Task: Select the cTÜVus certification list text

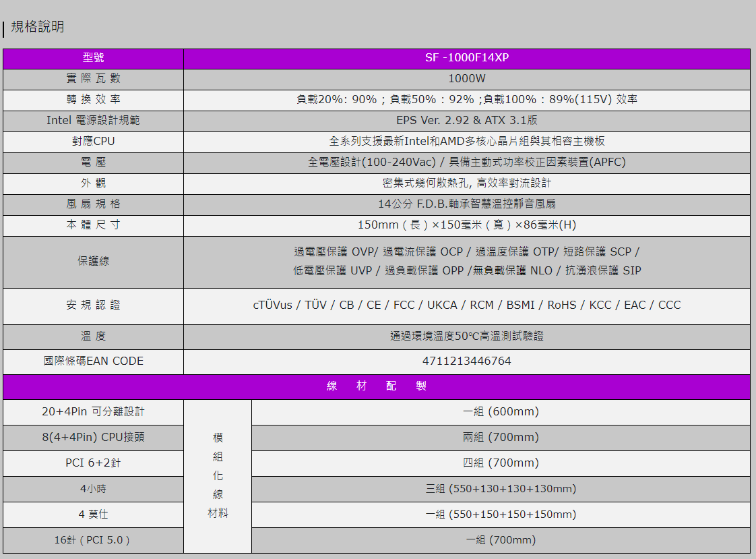Action: coord(466,305)
